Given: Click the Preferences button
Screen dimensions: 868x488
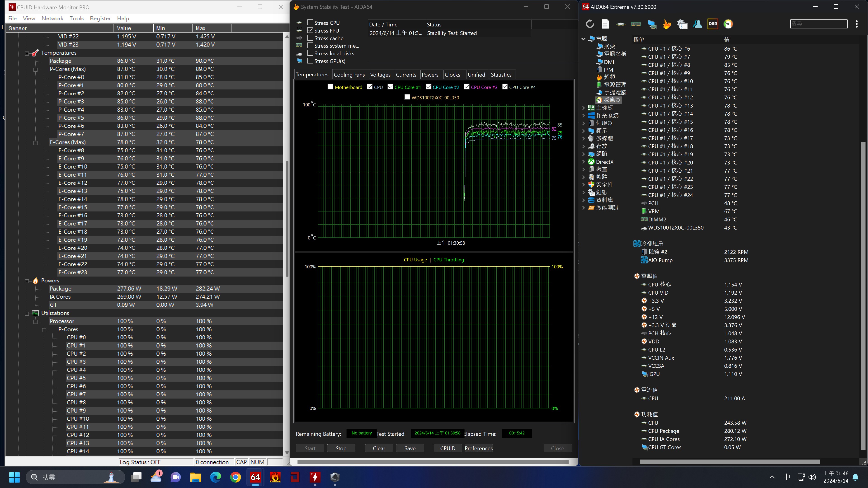Looking at the screenshot, I should coord(479,448).
